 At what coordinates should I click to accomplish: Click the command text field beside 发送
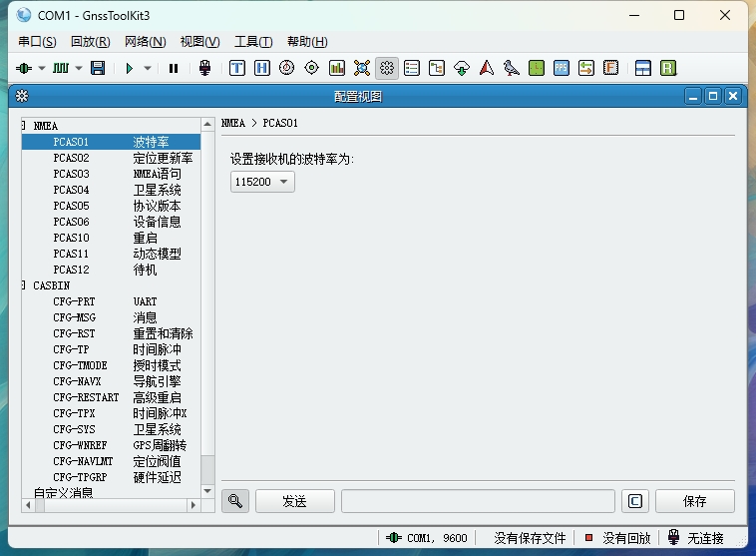click(478, 501)
